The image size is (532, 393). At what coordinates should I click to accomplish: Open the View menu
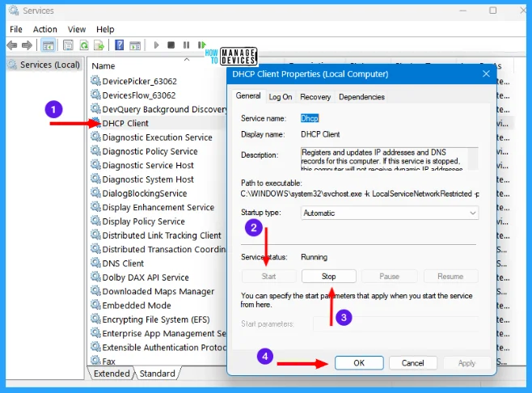coord(77,30)
